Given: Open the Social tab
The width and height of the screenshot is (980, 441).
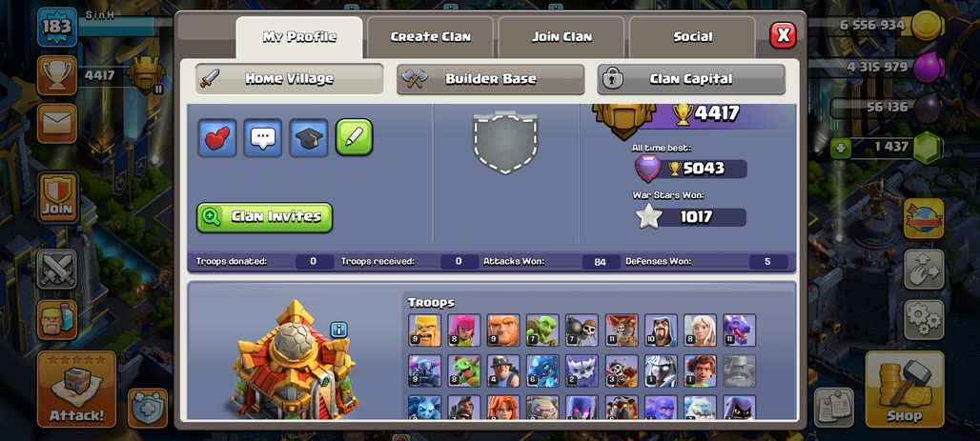Looking at the screenshot, I should [692, 37].
